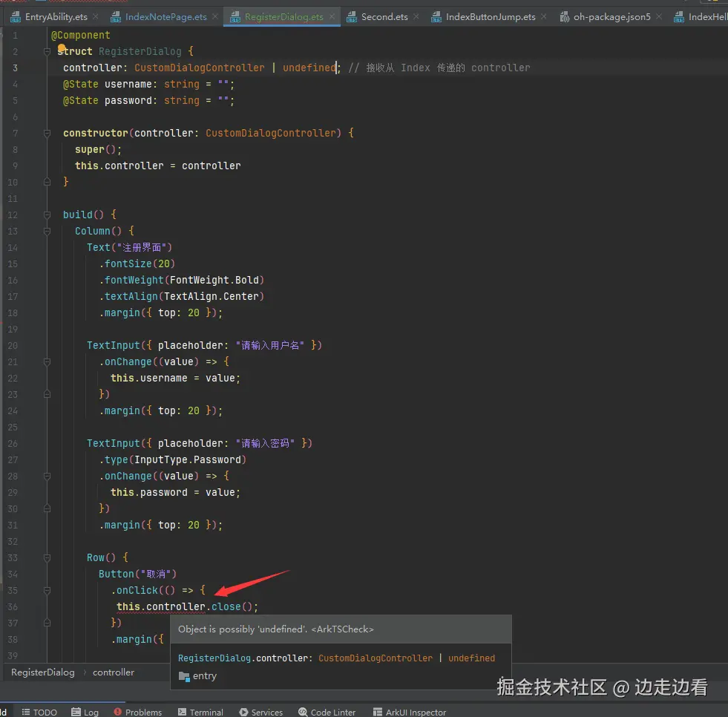Click the yellow intention bulb on the struct line
Screen dimensions: 728x717
[x=62, y=48]
